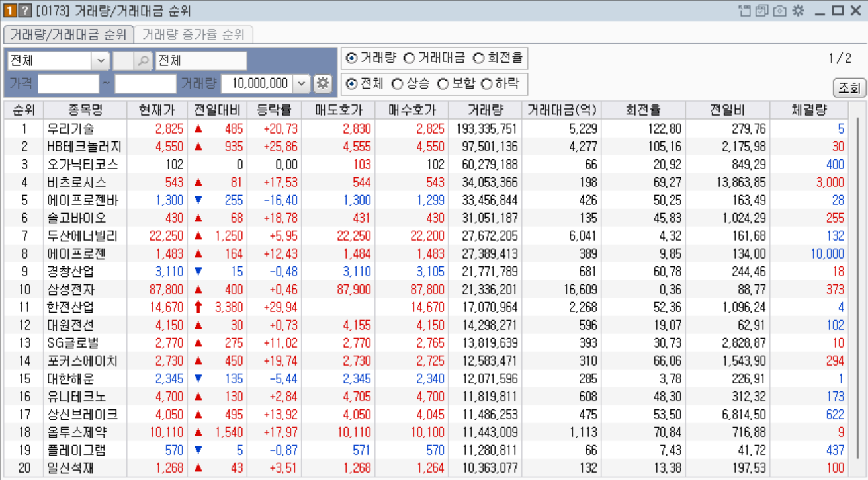This screenshot has height=480, width=868.
Task: Select the 솔고바이오 stock name
Action: coord(77,218)
